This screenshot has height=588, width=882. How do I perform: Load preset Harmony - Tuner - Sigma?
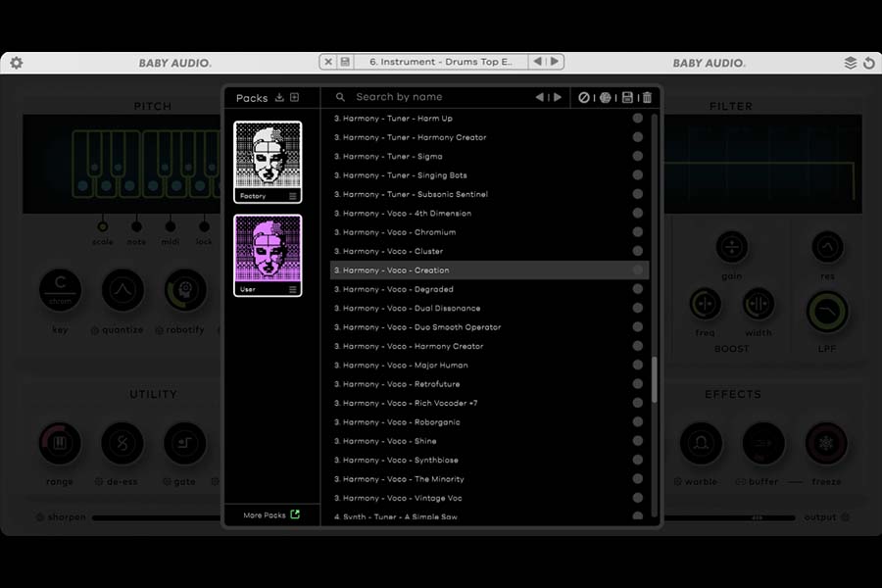489,157
